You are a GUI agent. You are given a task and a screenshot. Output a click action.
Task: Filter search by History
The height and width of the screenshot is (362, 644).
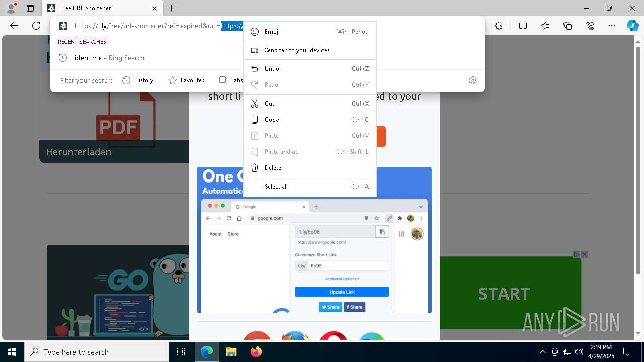click(x=138, y=80)
